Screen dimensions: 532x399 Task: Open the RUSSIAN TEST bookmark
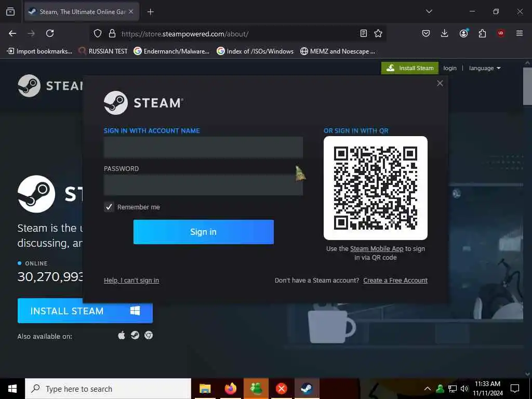(103, 51)
